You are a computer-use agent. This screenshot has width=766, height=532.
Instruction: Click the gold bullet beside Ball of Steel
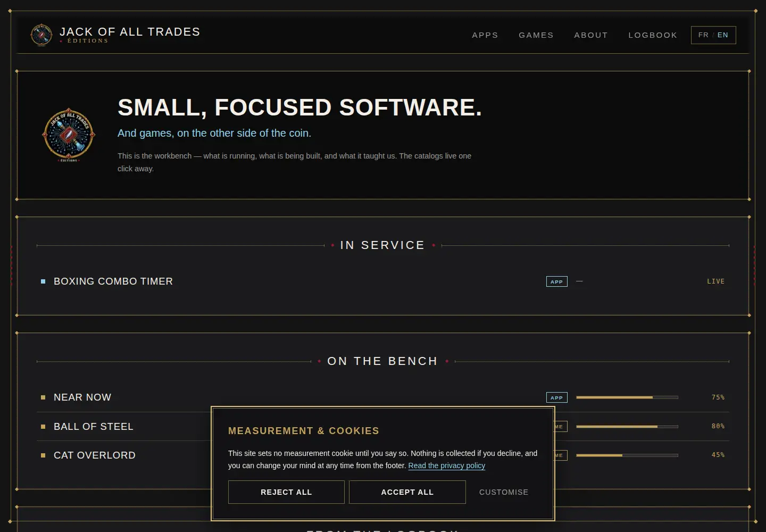coord(43,427)
